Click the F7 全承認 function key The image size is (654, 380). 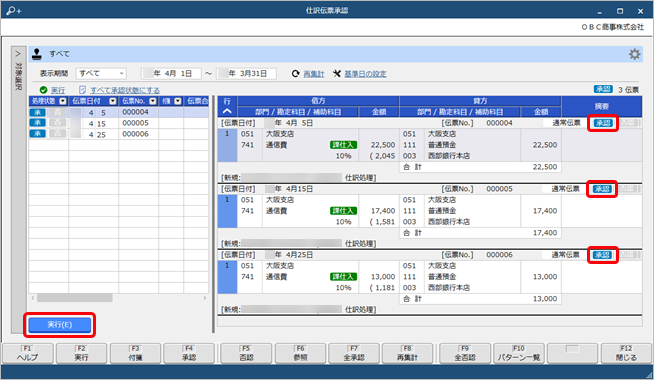(354, 353)
